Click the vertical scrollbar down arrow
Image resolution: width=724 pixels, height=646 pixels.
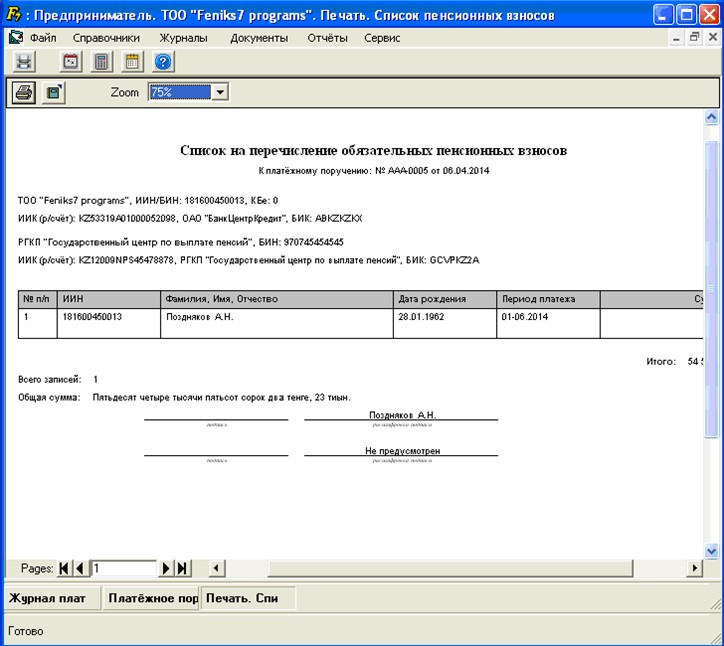711,550
